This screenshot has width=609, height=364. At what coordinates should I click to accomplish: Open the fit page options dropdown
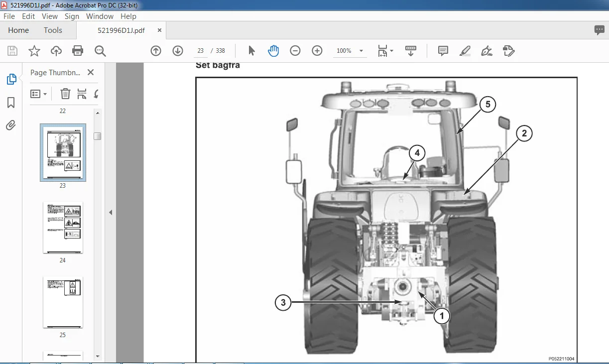coord(385,51)
